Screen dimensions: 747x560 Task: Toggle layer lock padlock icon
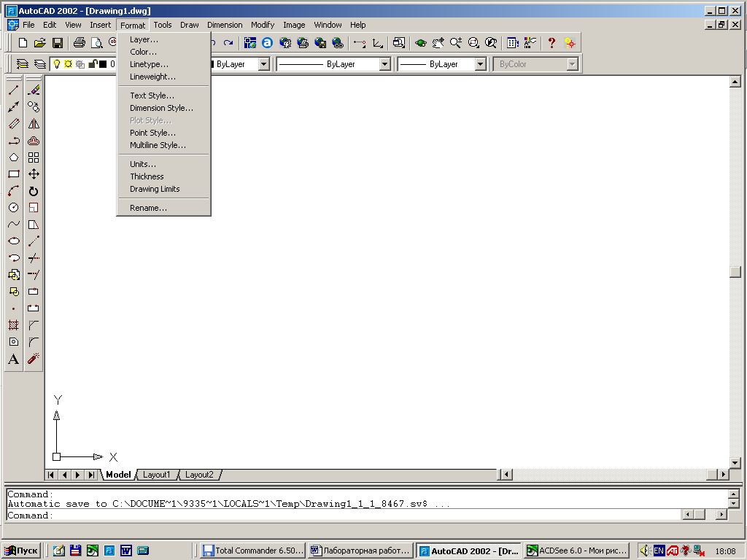point(93,64)
